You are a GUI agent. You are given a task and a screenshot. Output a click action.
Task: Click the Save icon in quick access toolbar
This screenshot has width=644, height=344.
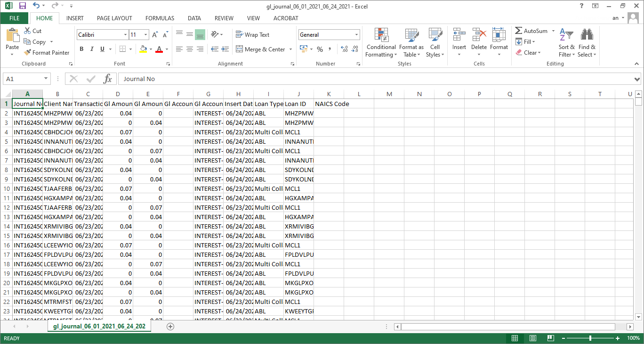pyautogui.click(x=22, y=6)
